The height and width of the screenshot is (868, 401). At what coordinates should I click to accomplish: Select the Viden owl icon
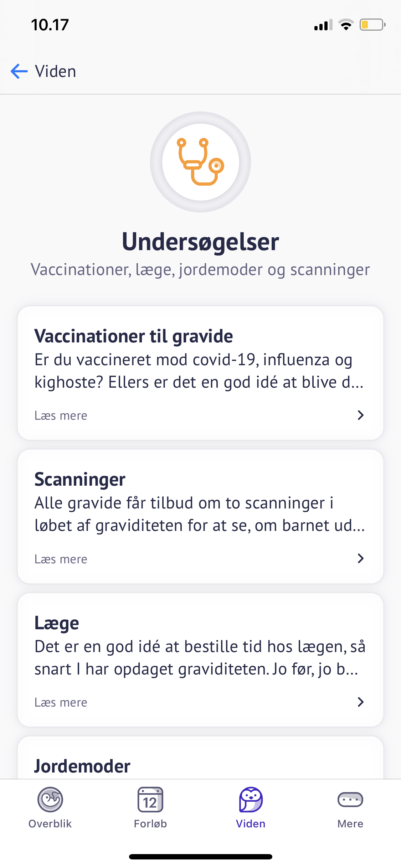[x=251, y=799]
